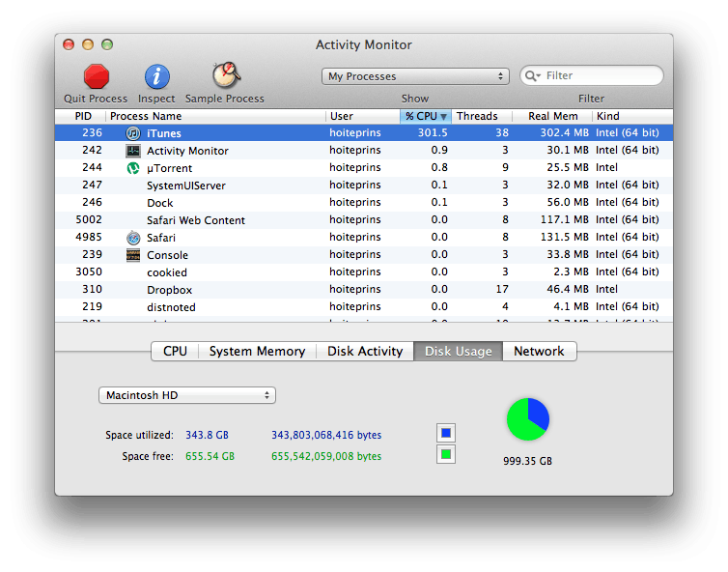Click PID 5002 in the process list
This screenshot has width=728, height=572.
tap(89, 219)
